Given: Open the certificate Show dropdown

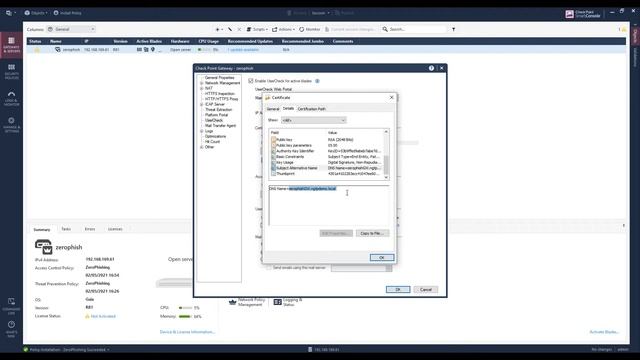Looking at the screenshot, I should 313,120.
